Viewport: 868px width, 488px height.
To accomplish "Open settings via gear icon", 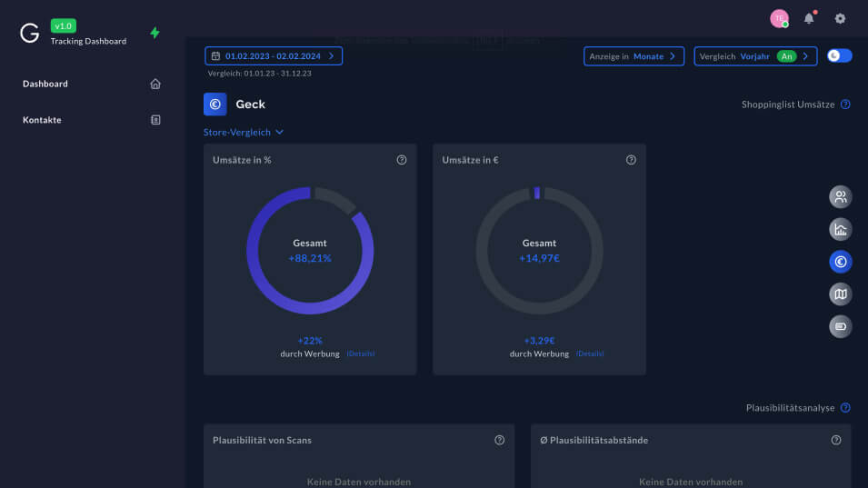I will coord(840,18).
